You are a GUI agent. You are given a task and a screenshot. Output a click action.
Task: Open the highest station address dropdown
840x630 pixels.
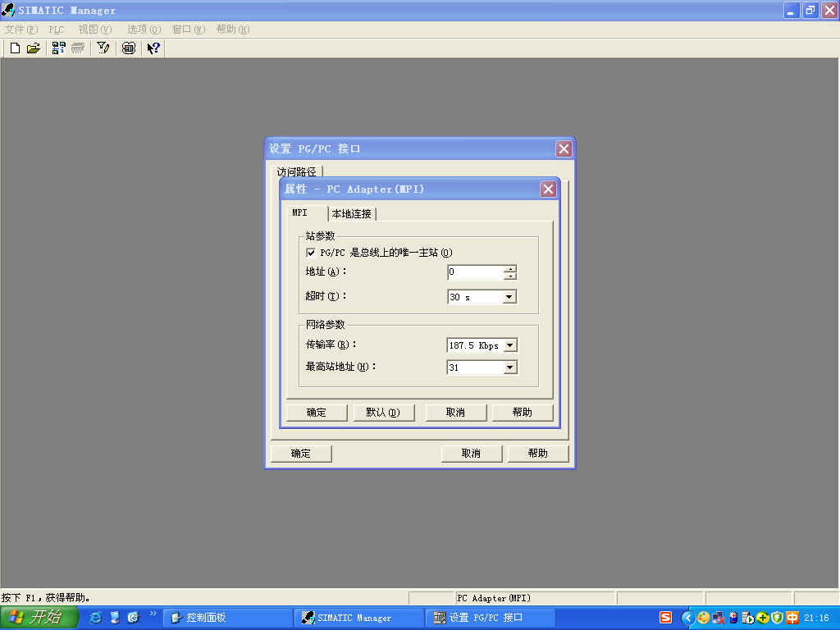[509, 367]
